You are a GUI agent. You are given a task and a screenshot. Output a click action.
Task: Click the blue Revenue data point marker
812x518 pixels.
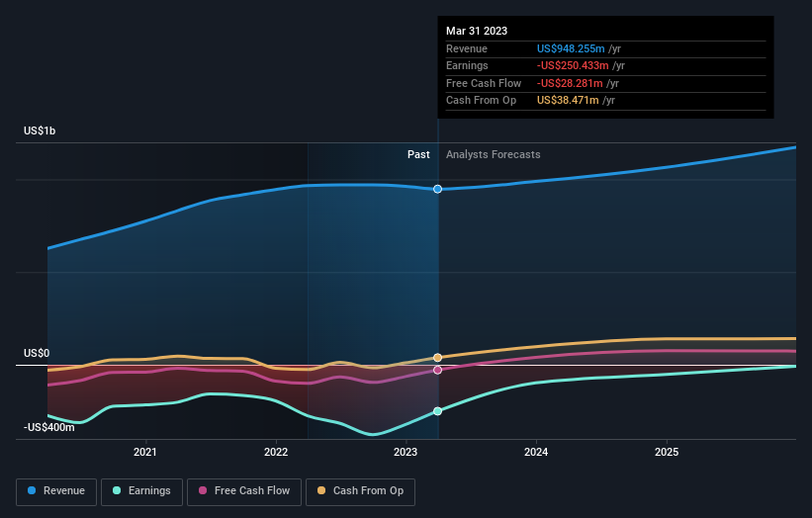coord(437,189)
